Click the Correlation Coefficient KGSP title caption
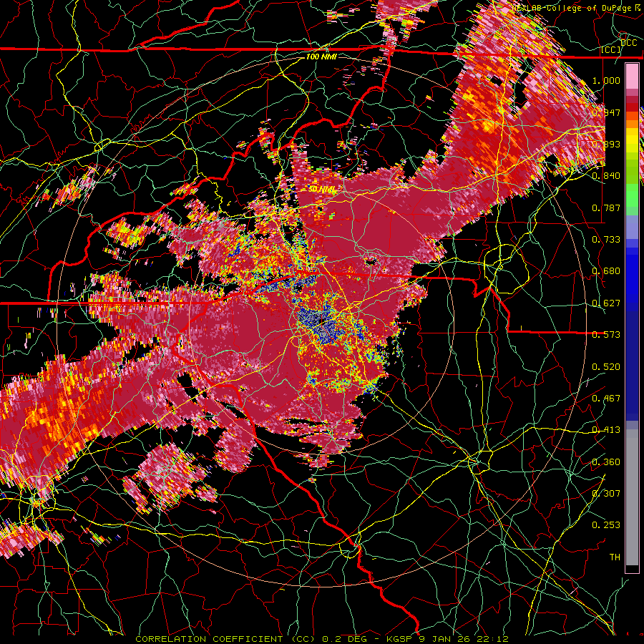644x644 pixels. pos(322,639)
